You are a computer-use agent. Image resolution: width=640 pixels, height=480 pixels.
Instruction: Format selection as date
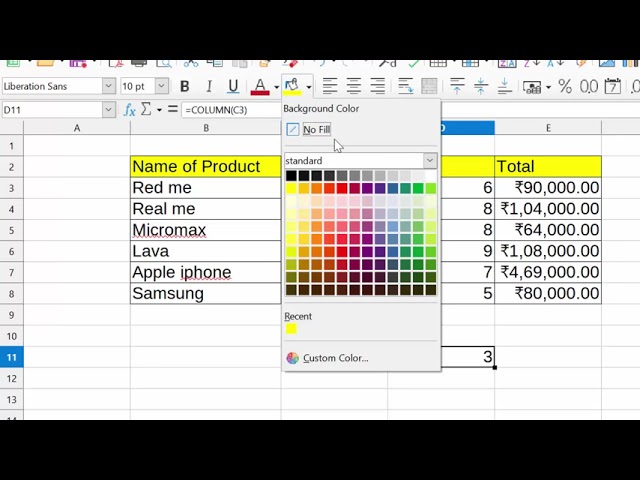[x=613, y=87]
